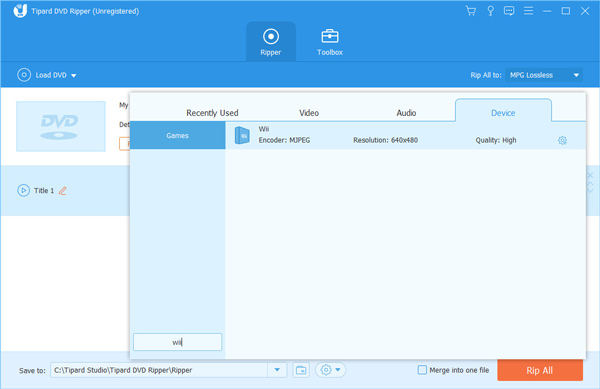Image resolution: width=600 pixels, height=389 pixels.
Task: Select the Games device category
Action: 178,135
